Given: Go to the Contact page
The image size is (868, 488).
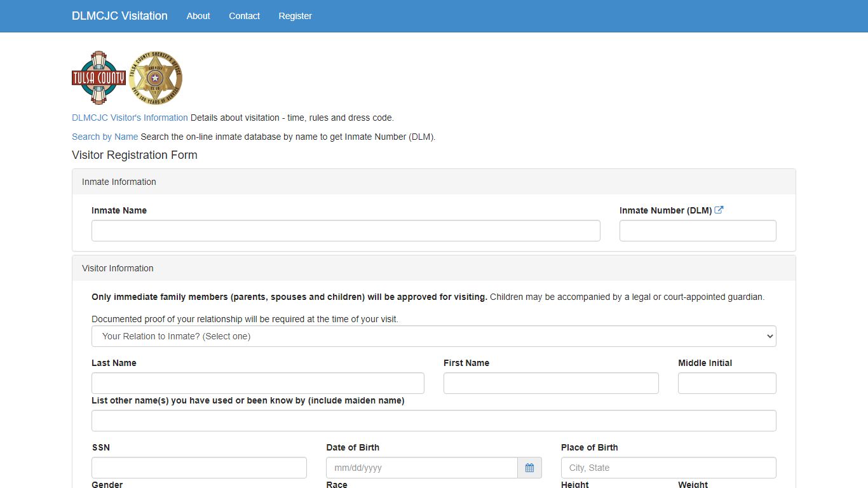Looking at the screenshot, I should pos(244,16).
